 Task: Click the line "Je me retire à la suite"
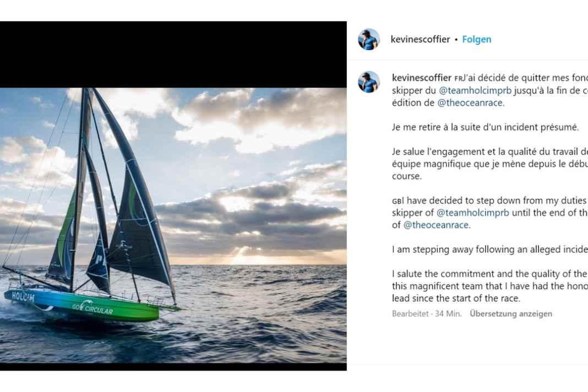tap(484, 127)
